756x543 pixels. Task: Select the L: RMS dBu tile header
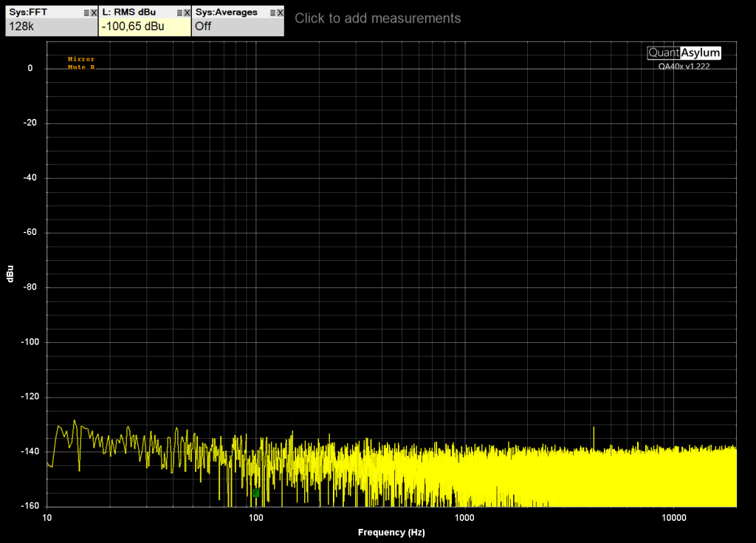click(x=128, y=13)
